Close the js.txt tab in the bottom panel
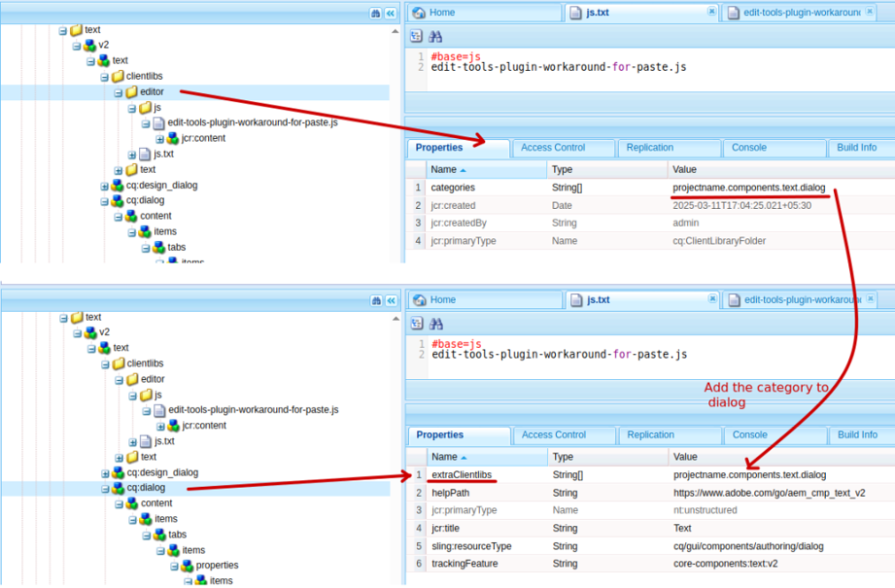The width and height of the screenshot is (895, 588). click(711, 299)
